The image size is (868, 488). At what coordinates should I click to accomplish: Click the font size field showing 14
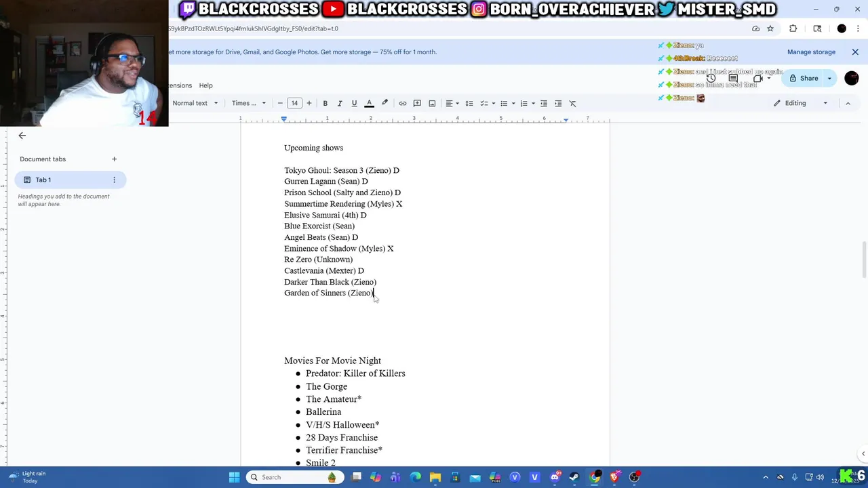294,103
